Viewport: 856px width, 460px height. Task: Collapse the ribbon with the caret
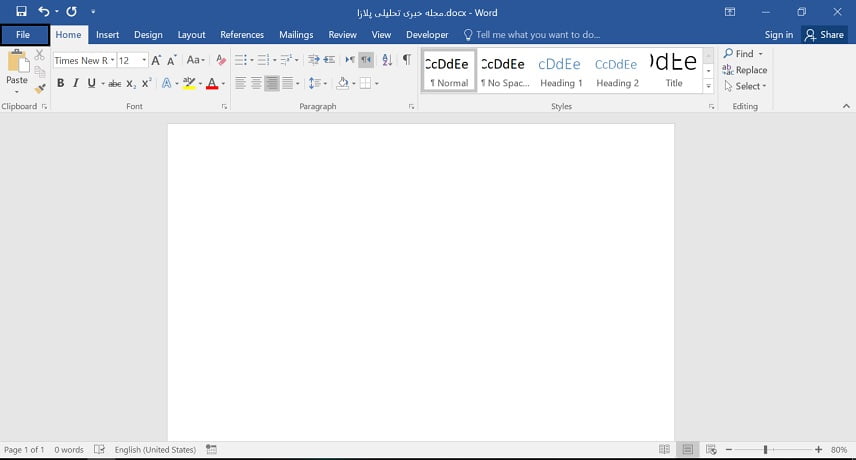tap(846, 106)
